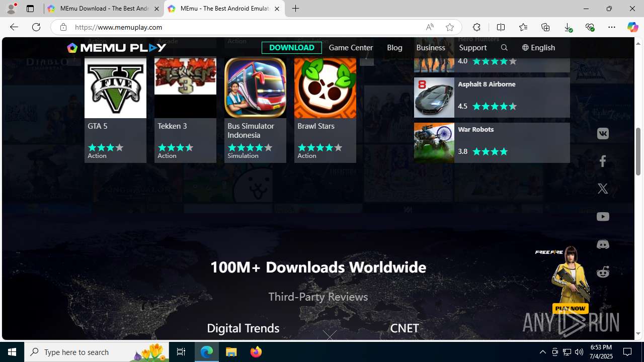Screen dimensions: 644x362
Task: Open the action center notifications
Action: (628, 352)
